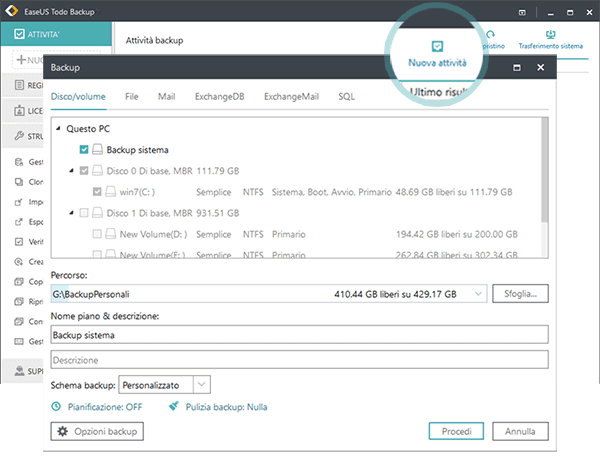Click the Sfoglia... browse button
Screen dimensions: 600x475
click(x=520, y=294)
